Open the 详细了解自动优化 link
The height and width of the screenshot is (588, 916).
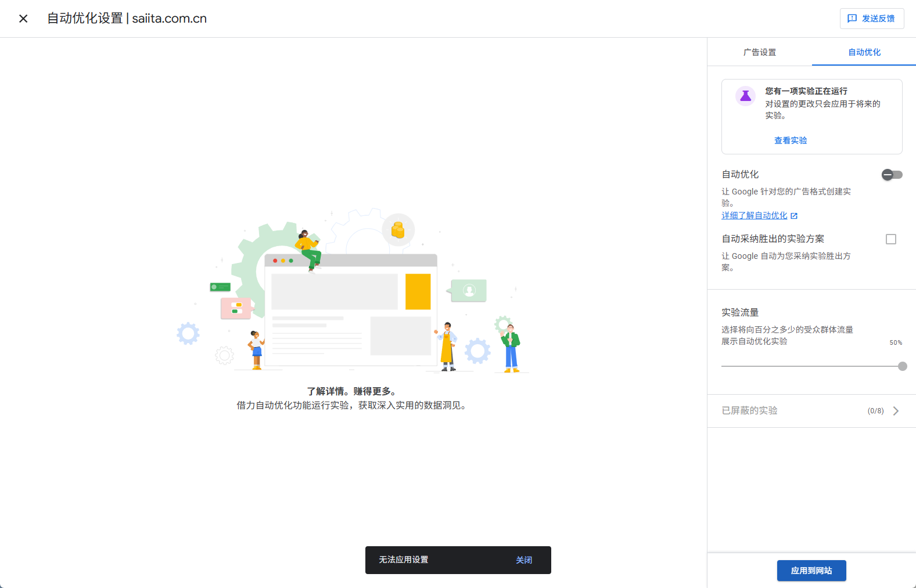tap(754, 215)
